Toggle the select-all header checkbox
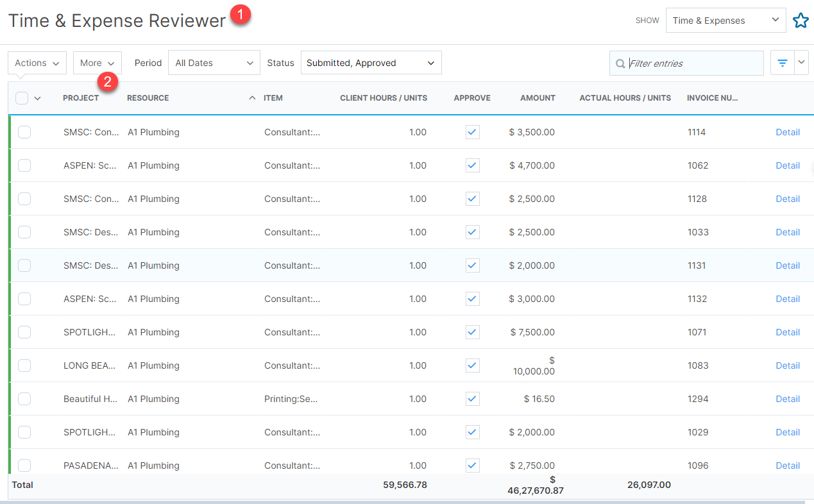814x504 pixels. pos(22,98)
